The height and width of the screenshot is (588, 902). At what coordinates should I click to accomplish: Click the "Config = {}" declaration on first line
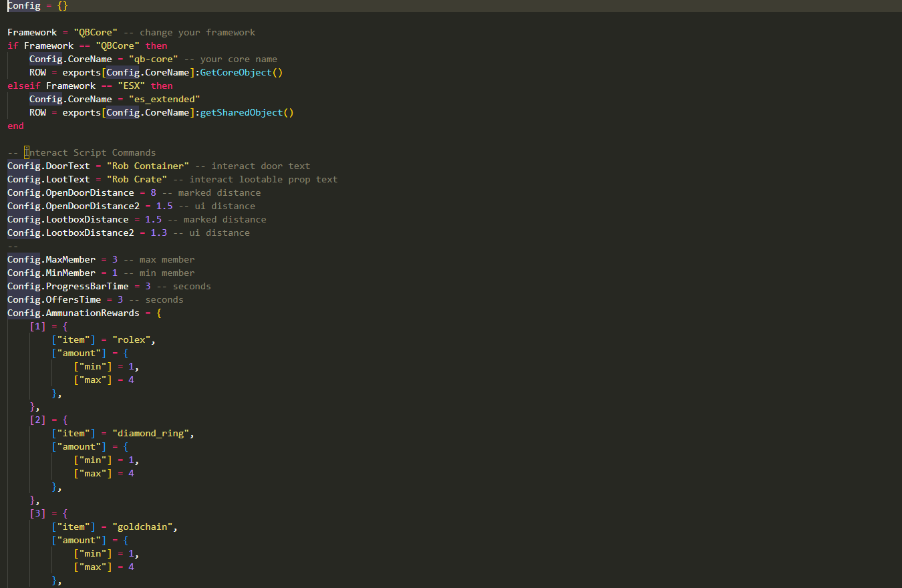pyautogui.click(x=37, y=5)
